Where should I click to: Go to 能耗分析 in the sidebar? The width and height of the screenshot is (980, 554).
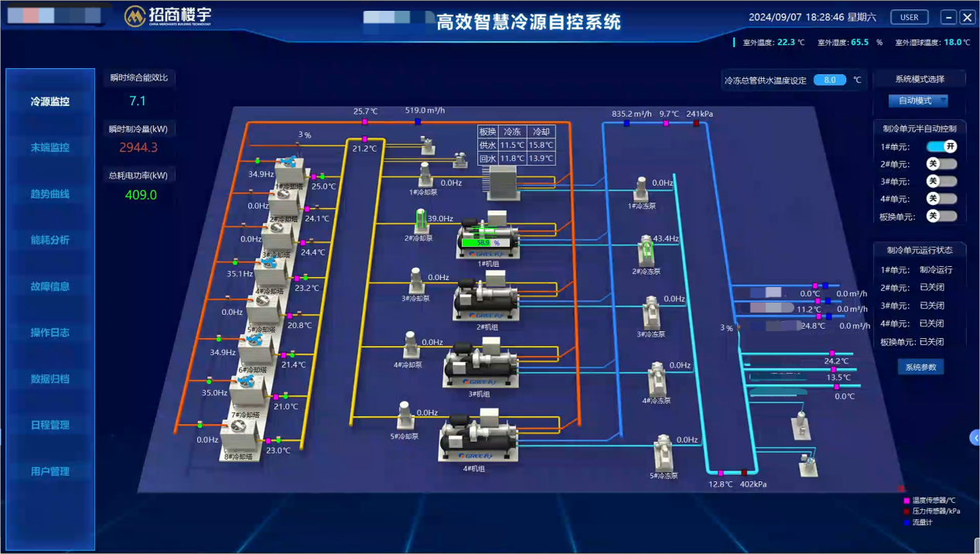[x=50, y=240]
